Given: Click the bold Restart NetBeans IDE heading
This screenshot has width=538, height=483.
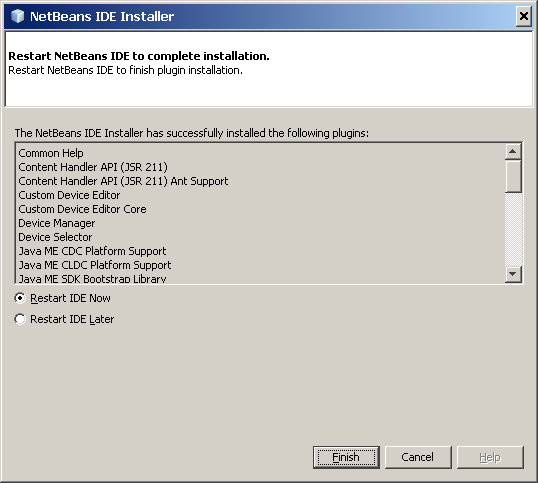Looking at the screenshot, I should tap(139, 56).
